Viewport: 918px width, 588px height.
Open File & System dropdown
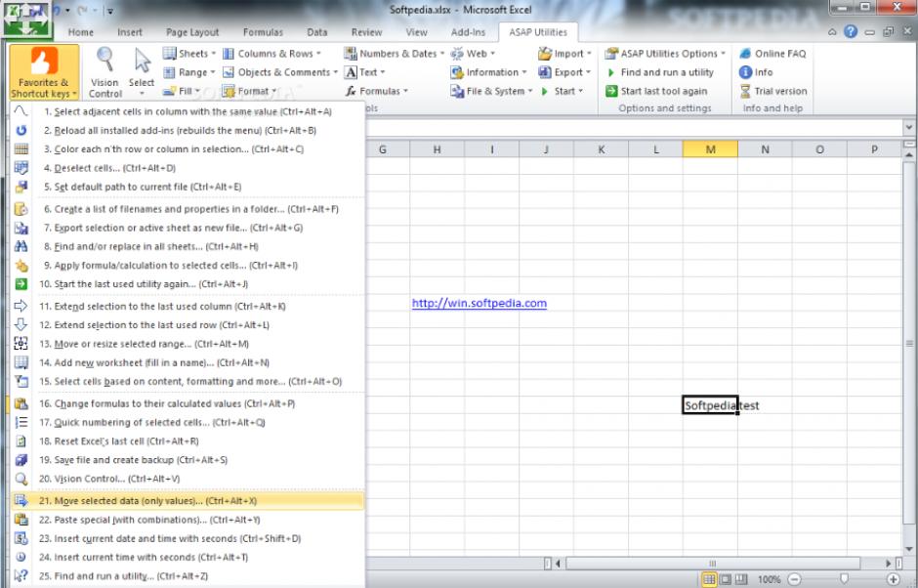491,91
